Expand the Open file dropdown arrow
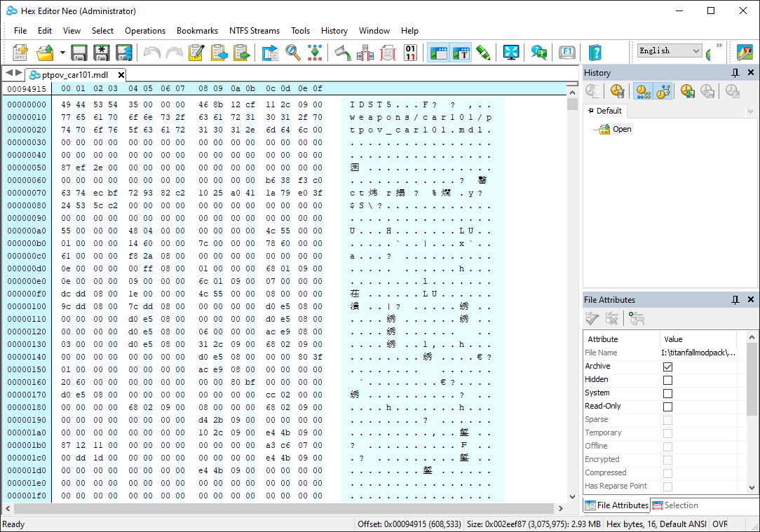The height and width of the screenshot is (532, 760). tap(62, 53)
